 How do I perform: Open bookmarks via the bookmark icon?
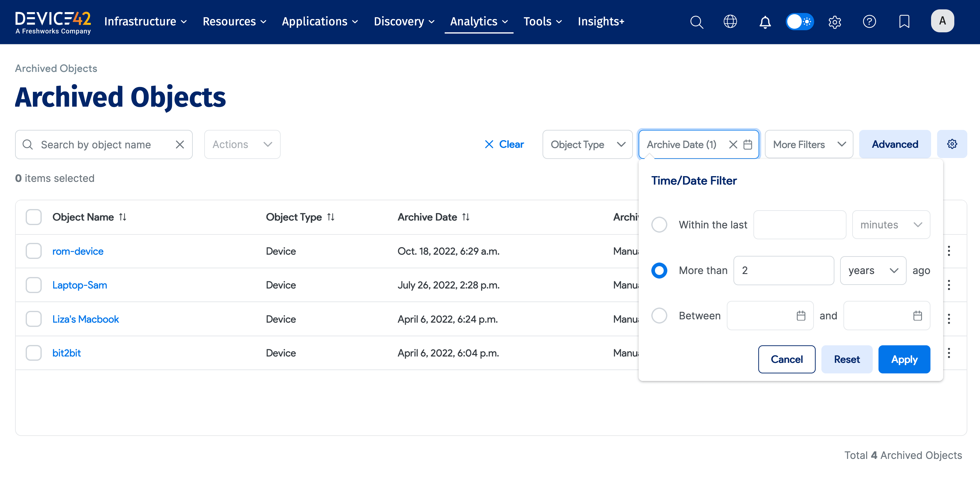tap(904, 22)
